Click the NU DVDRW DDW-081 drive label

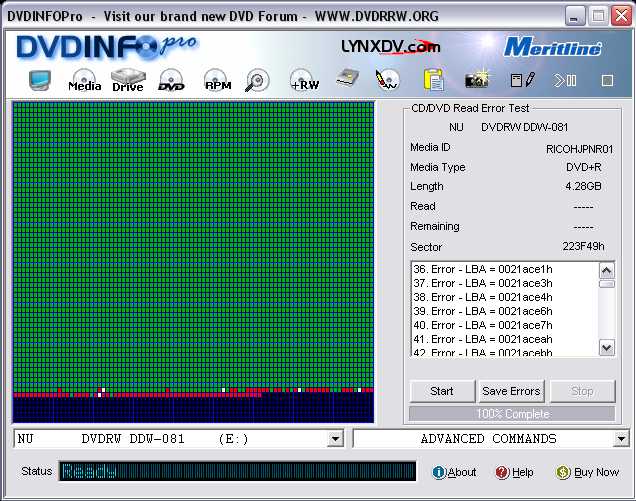point(508,127)
